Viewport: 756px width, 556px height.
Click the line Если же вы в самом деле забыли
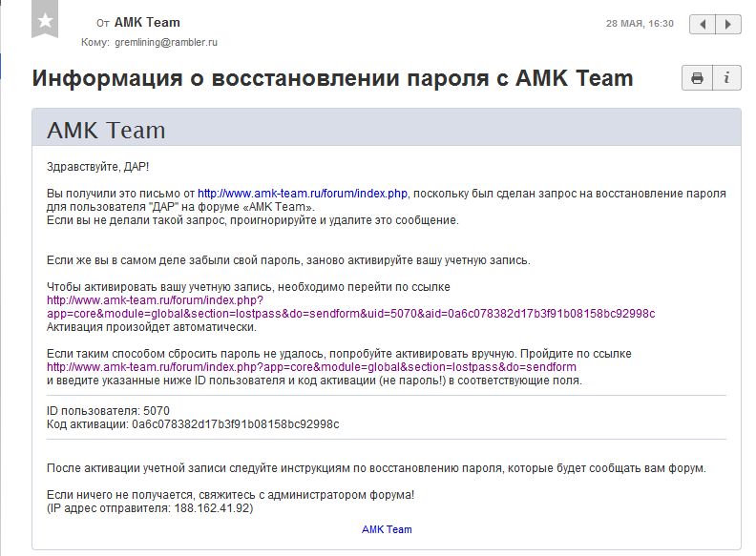point(288,260)
